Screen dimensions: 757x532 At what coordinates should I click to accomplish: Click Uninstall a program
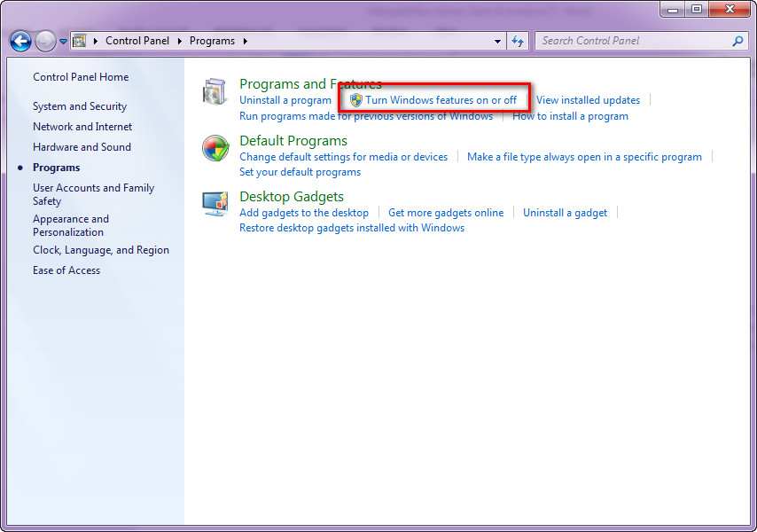(285, 100)
